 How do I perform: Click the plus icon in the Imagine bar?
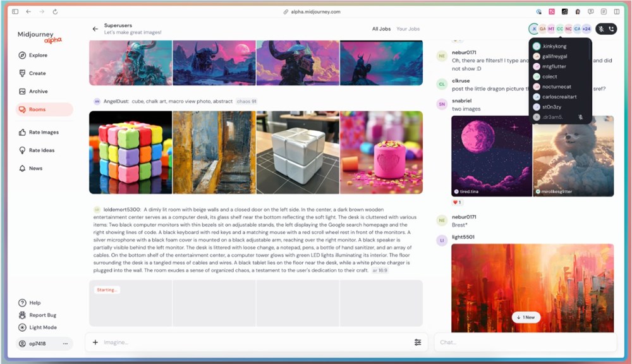pyautogui.click(x=95, y=343)
